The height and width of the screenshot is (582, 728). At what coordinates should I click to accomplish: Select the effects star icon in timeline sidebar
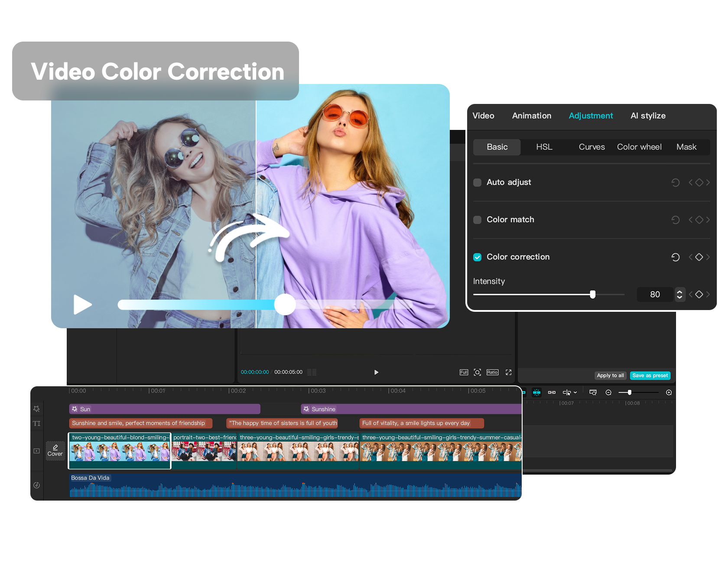36,408
